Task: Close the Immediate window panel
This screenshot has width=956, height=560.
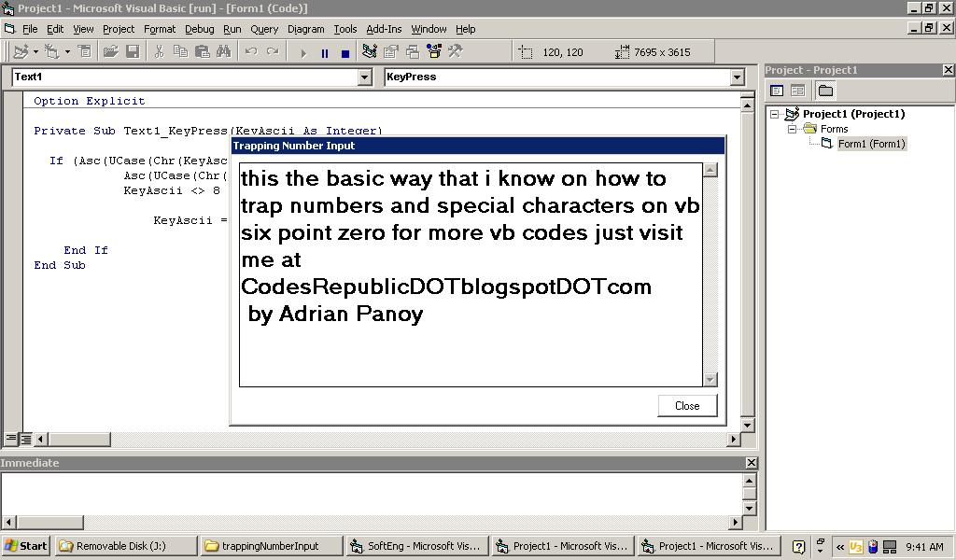Action: click(752, 463)
